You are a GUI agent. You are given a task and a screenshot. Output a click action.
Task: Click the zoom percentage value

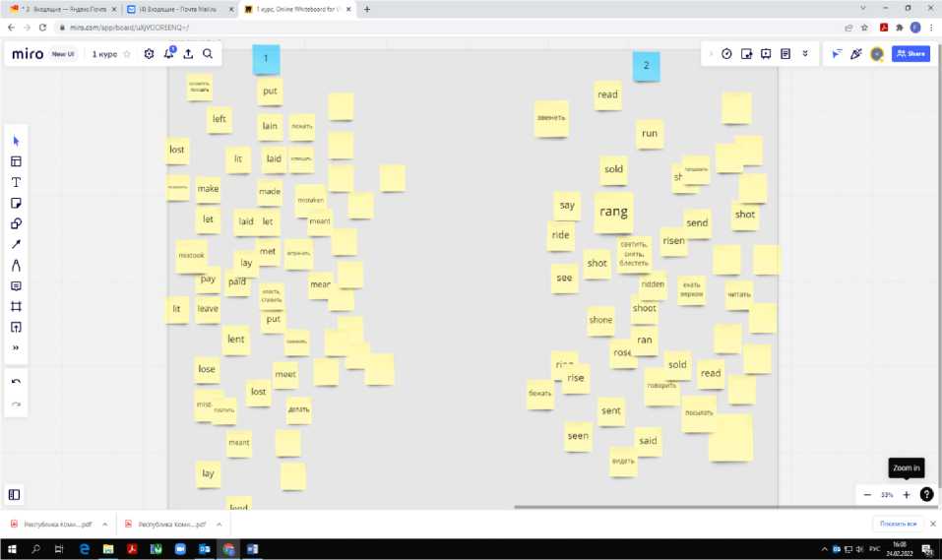[887, 495]
